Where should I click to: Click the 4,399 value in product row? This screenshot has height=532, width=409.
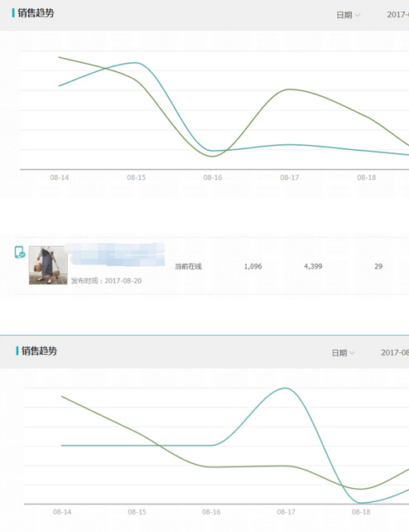[x=313, y=266]
